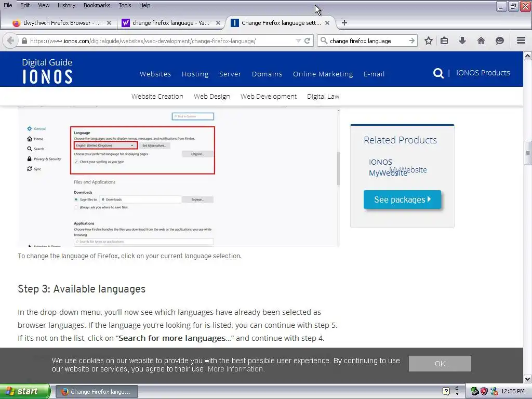Click the vertical scrollbar thumb
The image size is (532, 399).
tap(528, 153)
